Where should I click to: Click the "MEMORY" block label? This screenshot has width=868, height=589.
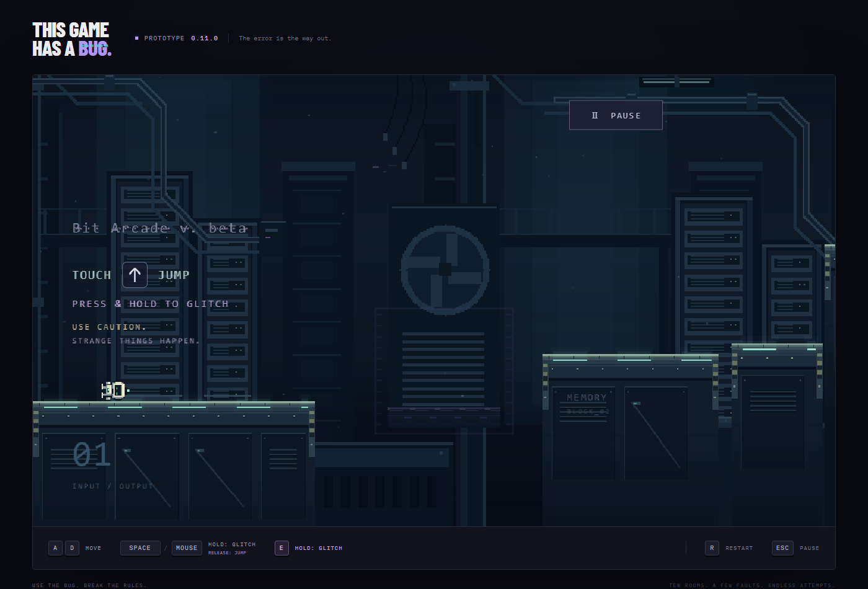587,397
